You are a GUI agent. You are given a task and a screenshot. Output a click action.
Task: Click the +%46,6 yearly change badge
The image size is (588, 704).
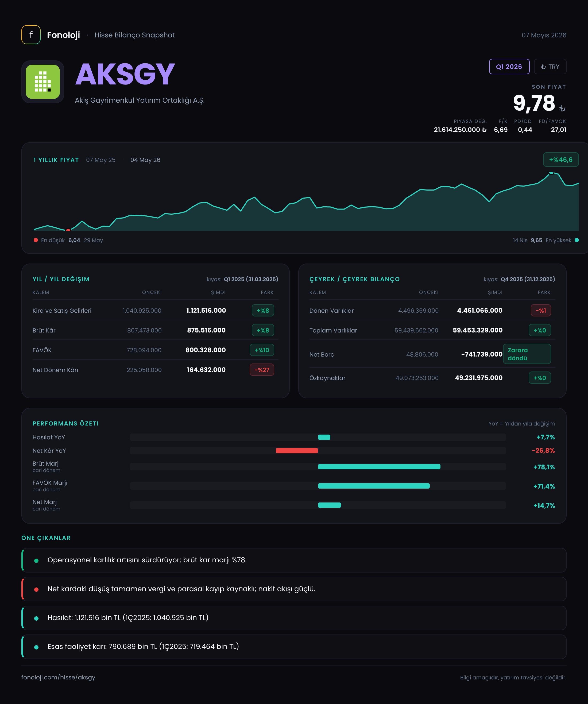[561, 160]
